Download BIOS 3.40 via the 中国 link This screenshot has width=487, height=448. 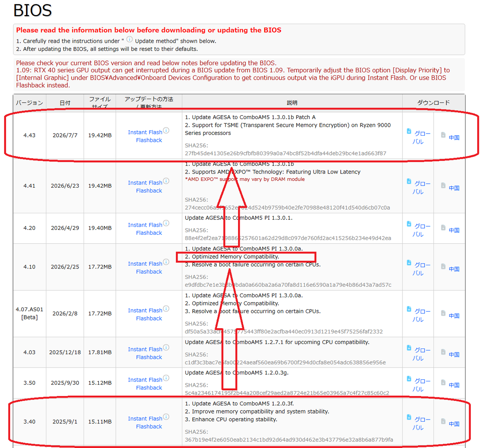tap(454, 424)
